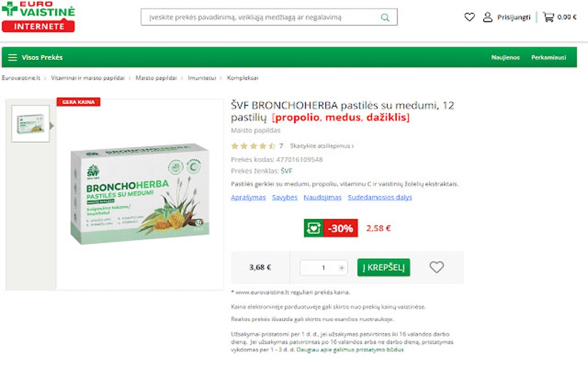Add product to favorites heart icon
This screenshot has height=368, width=588.
(x=436, y=267)
